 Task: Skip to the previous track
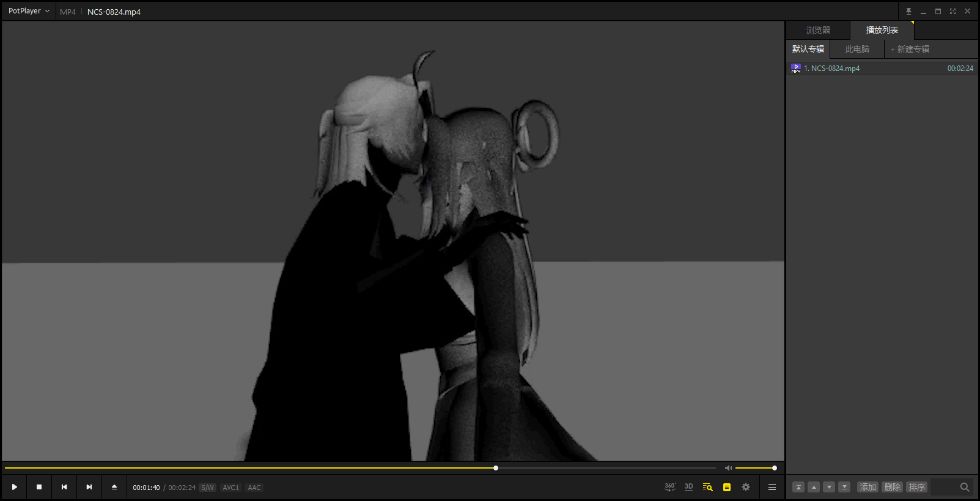pyautogui.click(x=64, y=487)
